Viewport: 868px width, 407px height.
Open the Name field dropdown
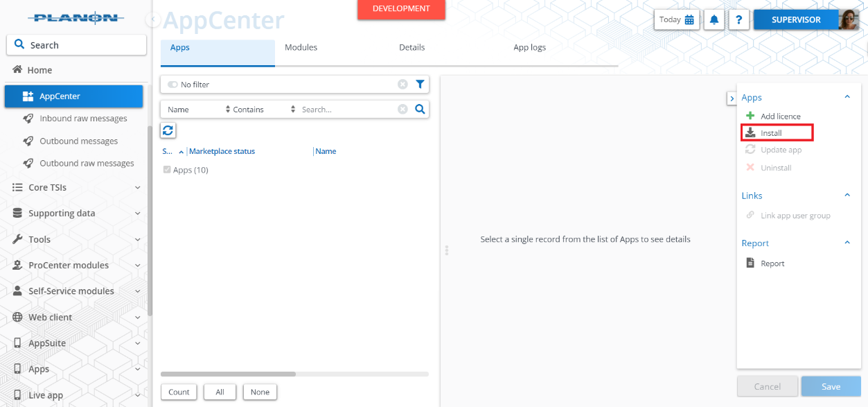(x=198, y=110)
